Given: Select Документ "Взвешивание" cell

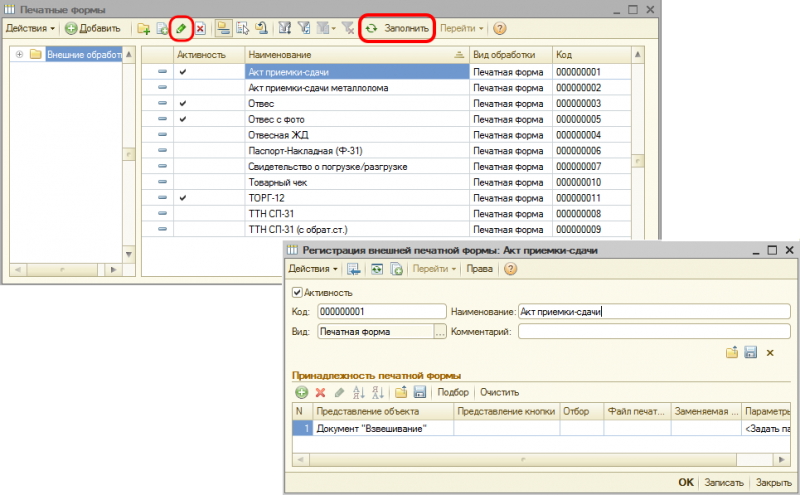Looking at the screenshot, I should tap(383, 429).
